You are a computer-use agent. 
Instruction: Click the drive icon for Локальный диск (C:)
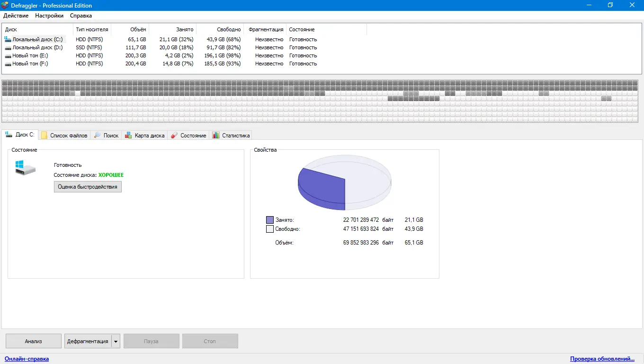click(8, 40)
